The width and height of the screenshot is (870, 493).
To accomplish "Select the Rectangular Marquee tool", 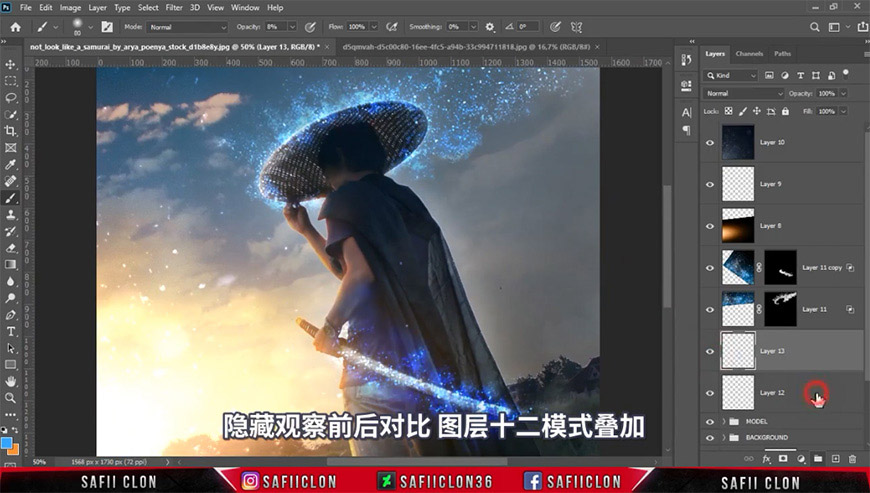I will [10, 81].
